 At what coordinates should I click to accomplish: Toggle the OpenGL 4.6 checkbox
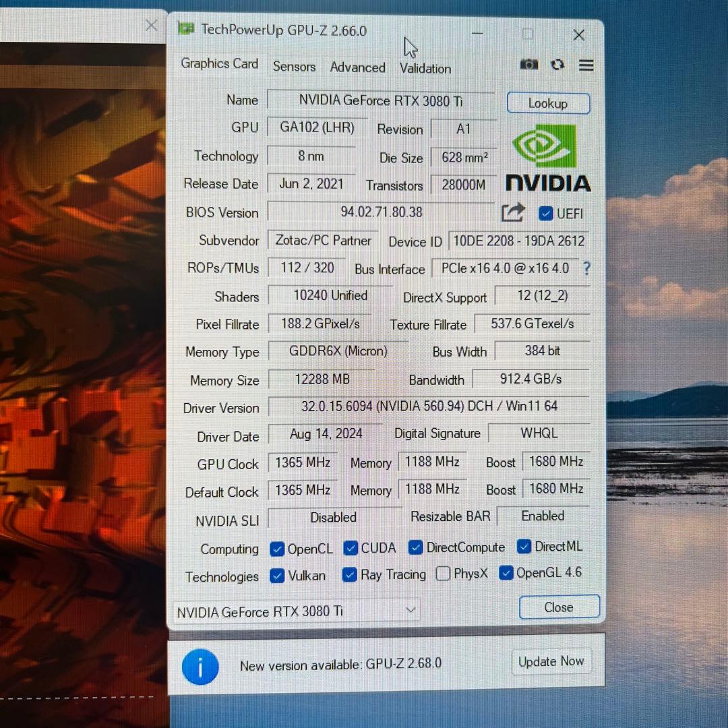506,572
